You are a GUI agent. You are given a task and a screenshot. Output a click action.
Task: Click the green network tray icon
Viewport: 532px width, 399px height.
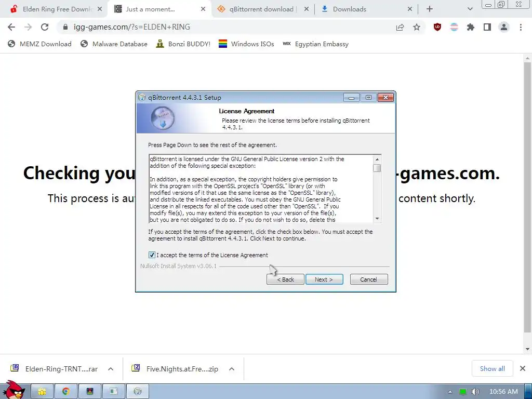(x=463, y=392)
